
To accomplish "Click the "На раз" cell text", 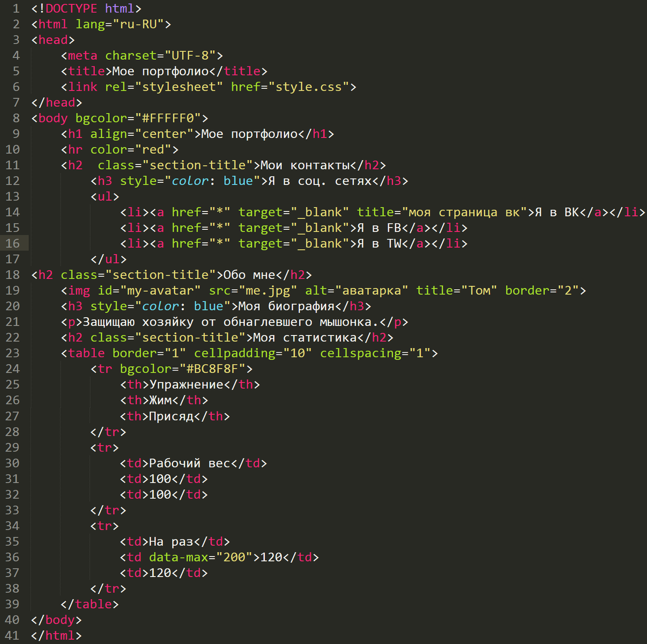I will [171, 542].
